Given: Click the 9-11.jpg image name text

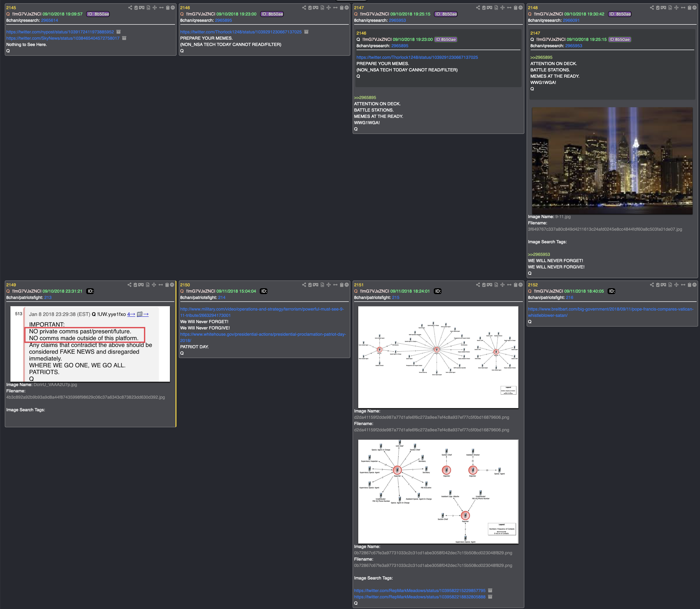Looking at the screenshot, I should tap(563, 217).
